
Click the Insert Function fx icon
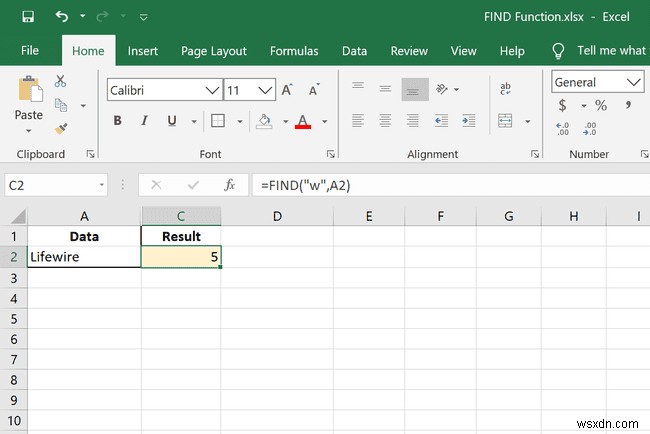click(x=229, y=185)
